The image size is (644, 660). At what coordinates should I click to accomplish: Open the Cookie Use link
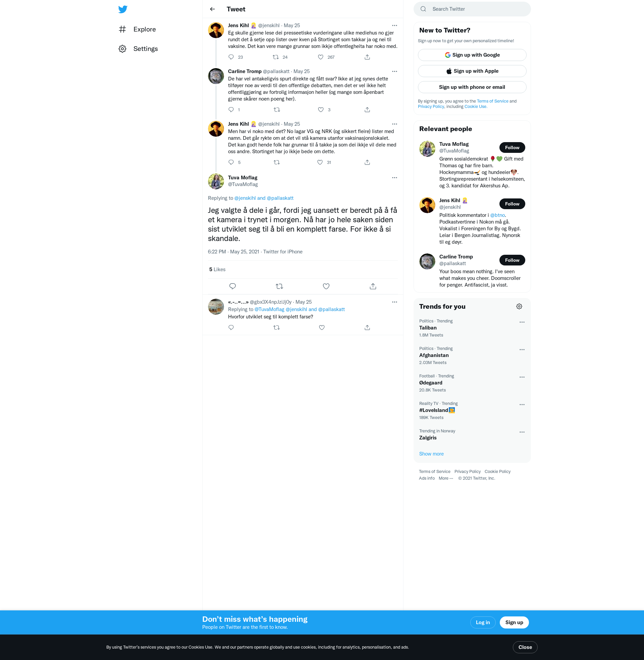pyautogui.click(x=476, y=107)
